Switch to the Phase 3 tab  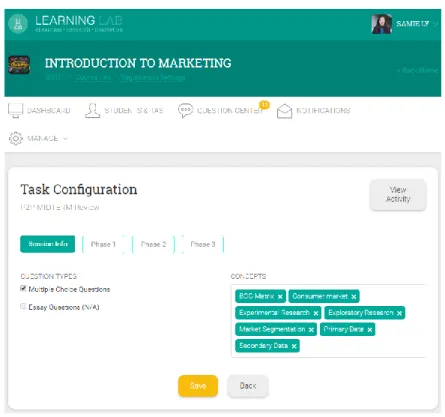203,245
